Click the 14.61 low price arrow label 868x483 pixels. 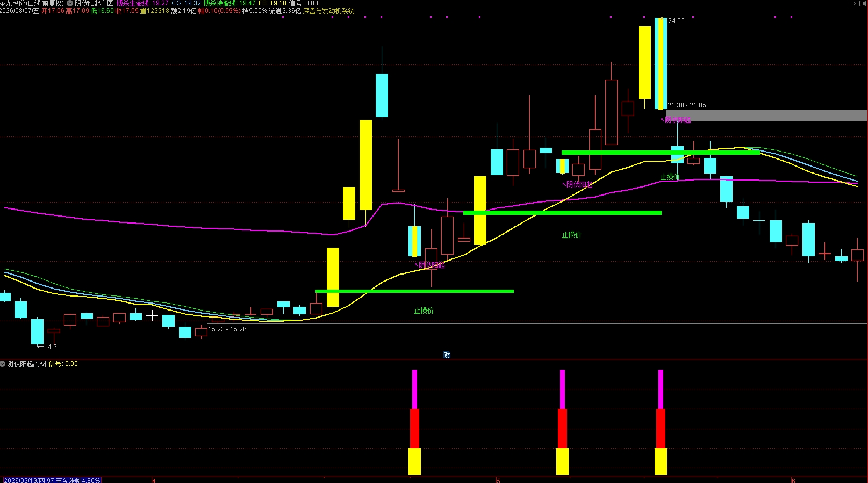click(x=48, y=347)
